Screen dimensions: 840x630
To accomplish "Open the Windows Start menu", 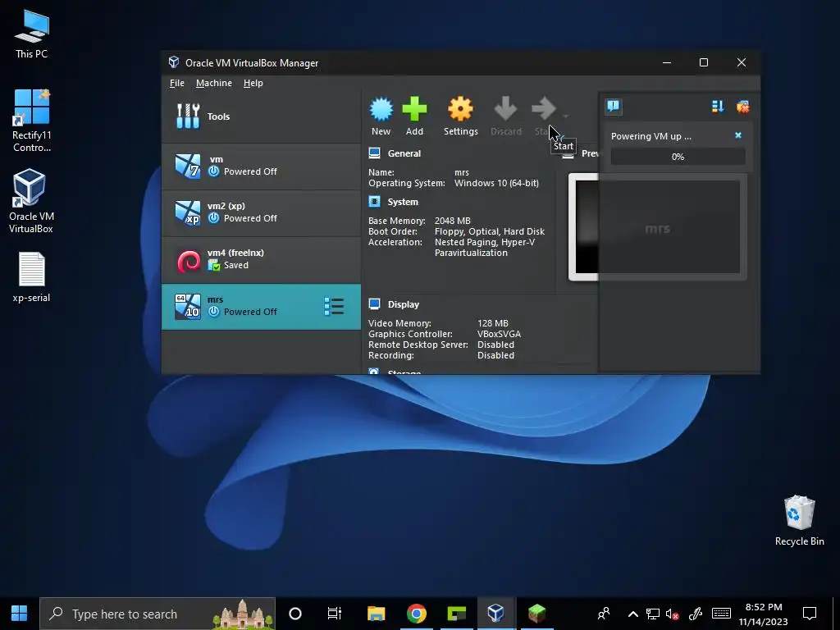I will (20, 614).
